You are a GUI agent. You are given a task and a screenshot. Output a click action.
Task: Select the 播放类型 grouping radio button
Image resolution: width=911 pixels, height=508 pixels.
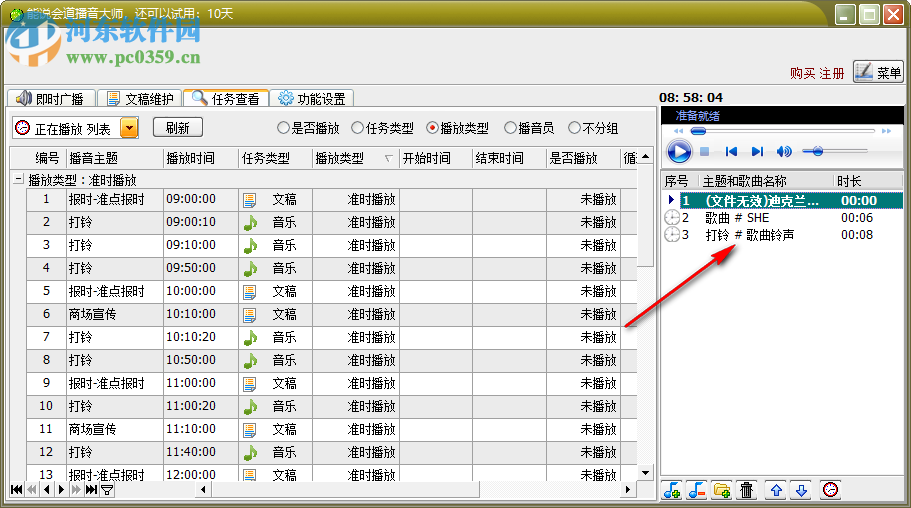tap(432, 128)
